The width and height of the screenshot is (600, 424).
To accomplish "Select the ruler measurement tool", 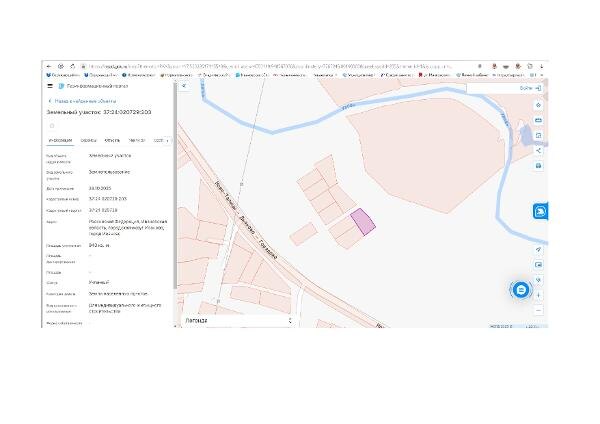I will coord(538,120).
